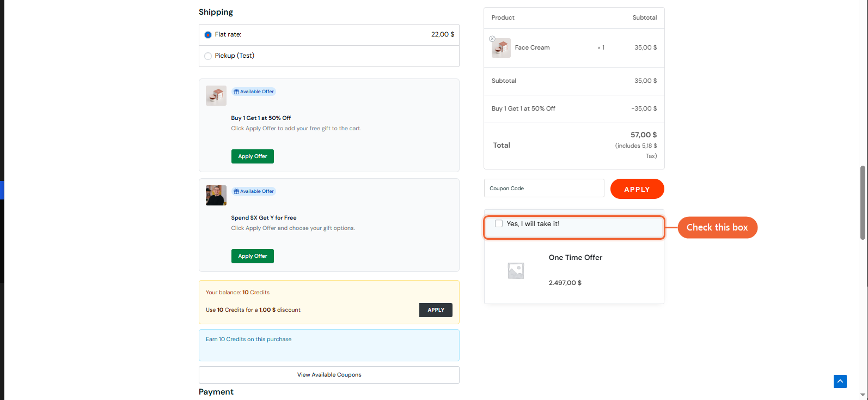Click the 'One Time Offer' title
Image resolution: width=868 pixels, height=400 pixels.
[576, 258]
